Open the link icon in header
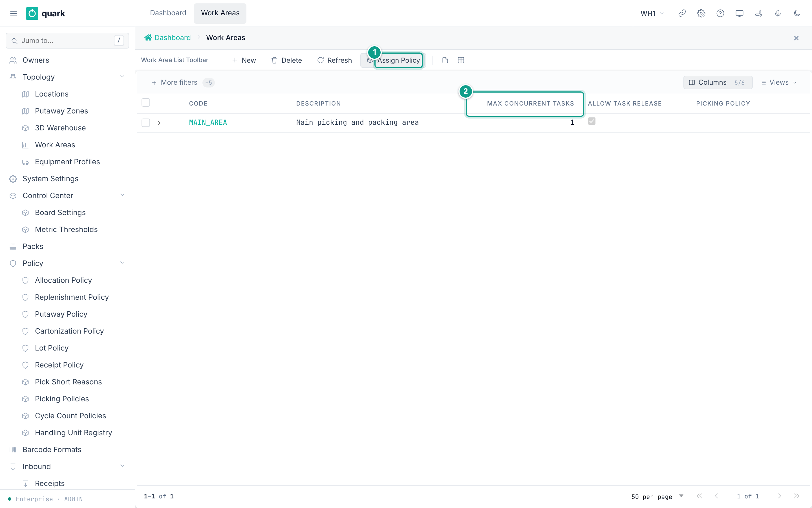Viewport: 812px width, 508px height. (682, 14)
